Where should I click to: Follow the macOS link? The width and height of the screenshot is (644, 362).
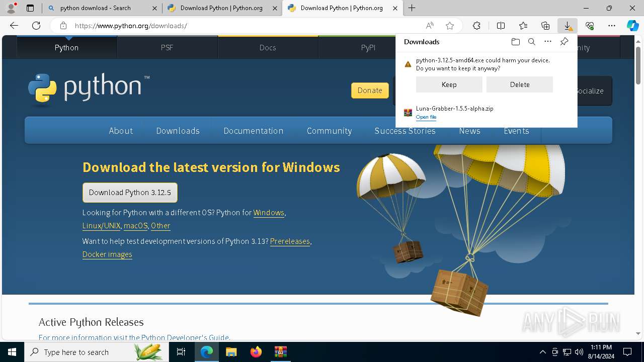[135, 226]
